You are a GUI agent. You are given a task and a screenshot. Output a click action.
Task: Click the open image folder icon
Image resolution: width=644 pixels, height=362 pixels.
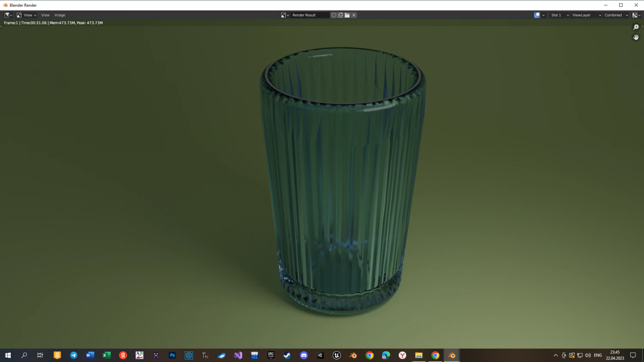coord(347,15)
